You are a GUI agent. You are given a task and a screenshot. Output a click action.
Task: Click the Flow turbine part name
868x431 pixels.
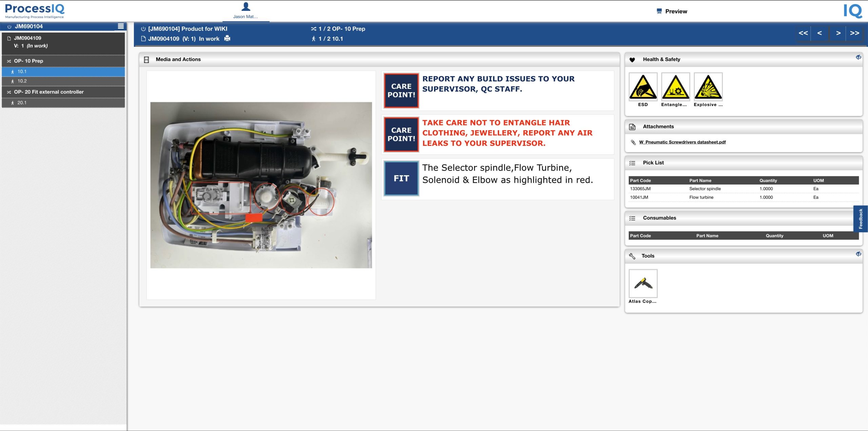click(701, 197)
